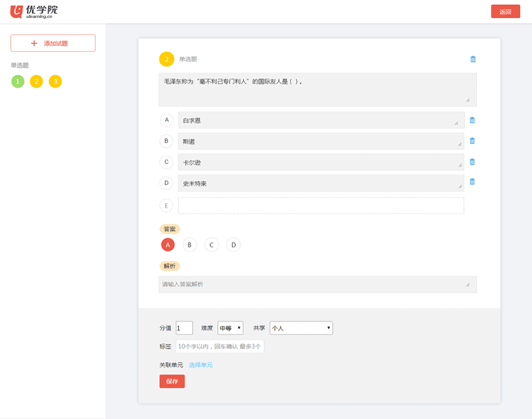
Task: Click the option B letter circle beside 斯诺
Action: pyautogui.click(x=166, y=141)
